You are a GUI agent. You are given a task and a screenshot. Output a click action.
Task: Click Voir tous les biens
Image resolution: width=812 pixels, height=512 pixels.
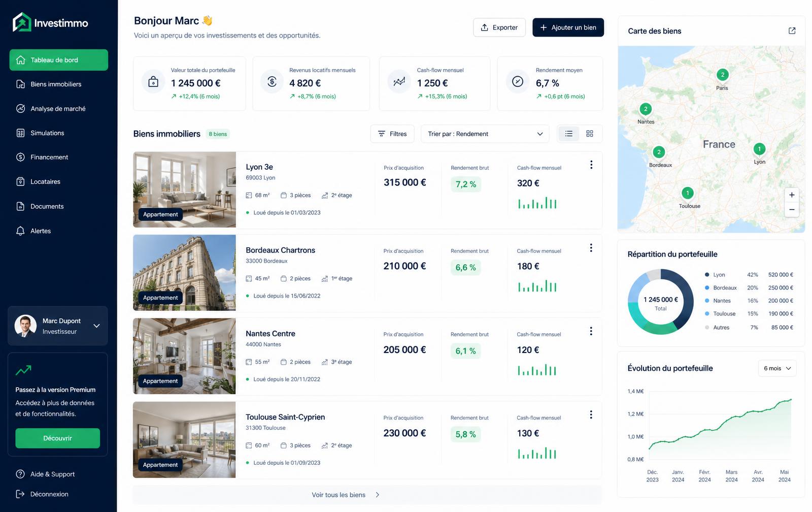click(367, 495)
